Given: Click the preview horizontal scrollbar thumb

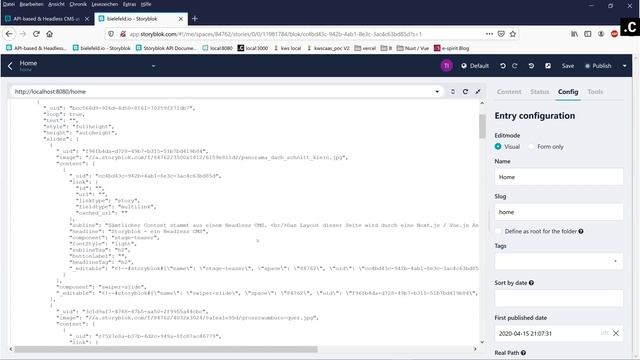Looking at the screenshot, I should 166,349.
